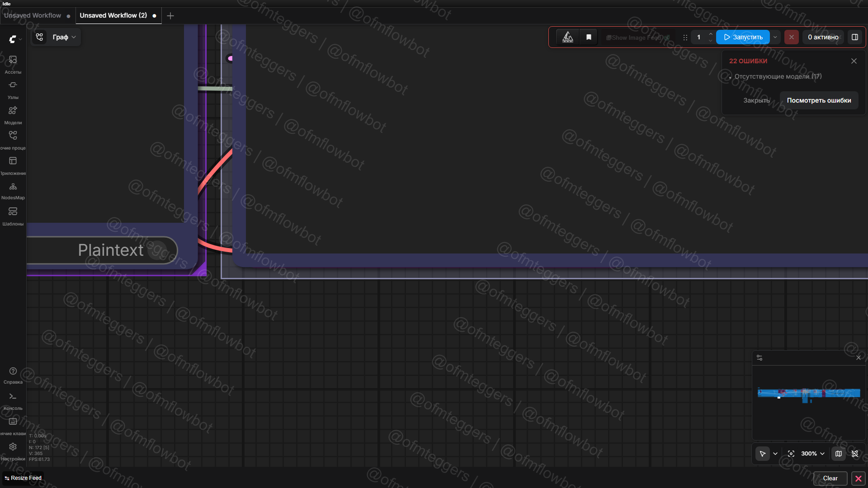
Task: Expand arrow next to Запустить button
Action: click(x=775, y=37)
